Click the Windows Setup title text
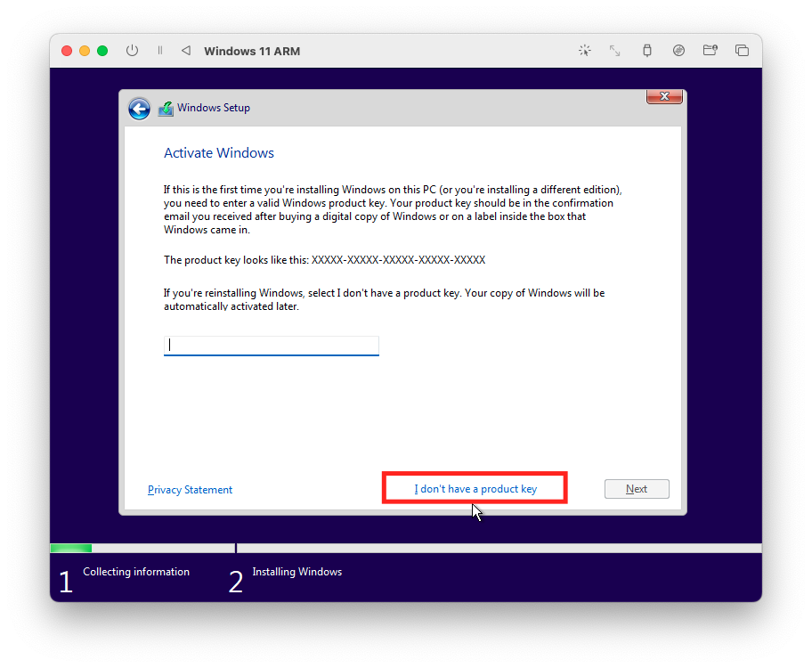Screen dimensions: 812x668 coord(214,108)
